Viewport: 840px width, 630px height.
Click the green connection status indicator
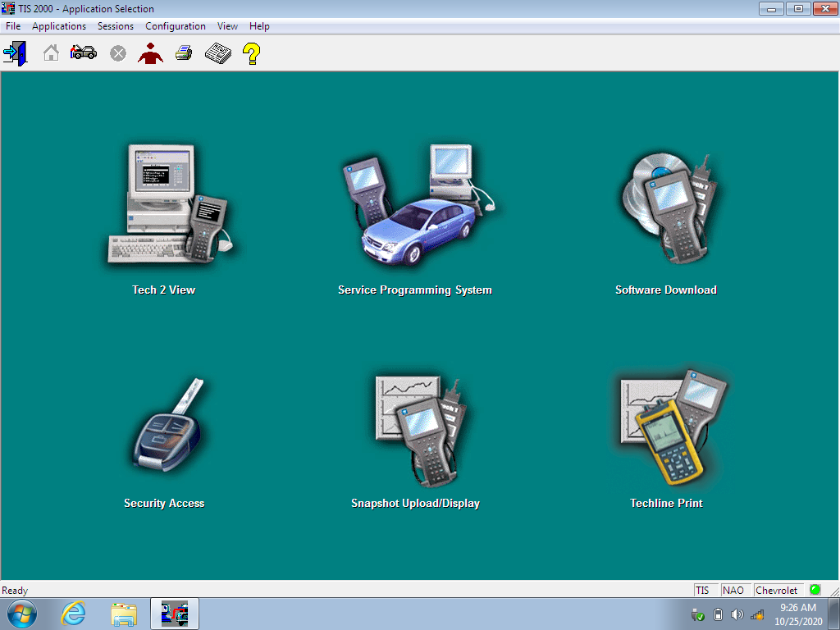[815, 589]
